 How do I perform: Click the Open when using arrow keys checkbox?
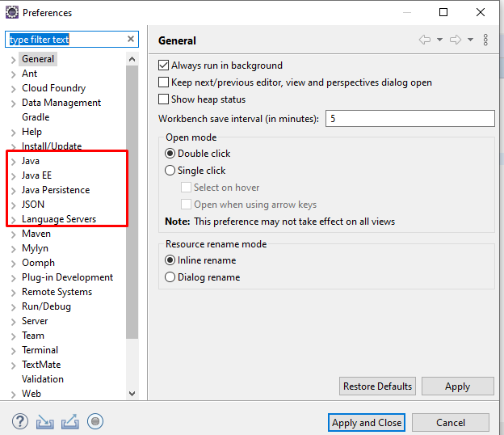[x=186, y=205]
